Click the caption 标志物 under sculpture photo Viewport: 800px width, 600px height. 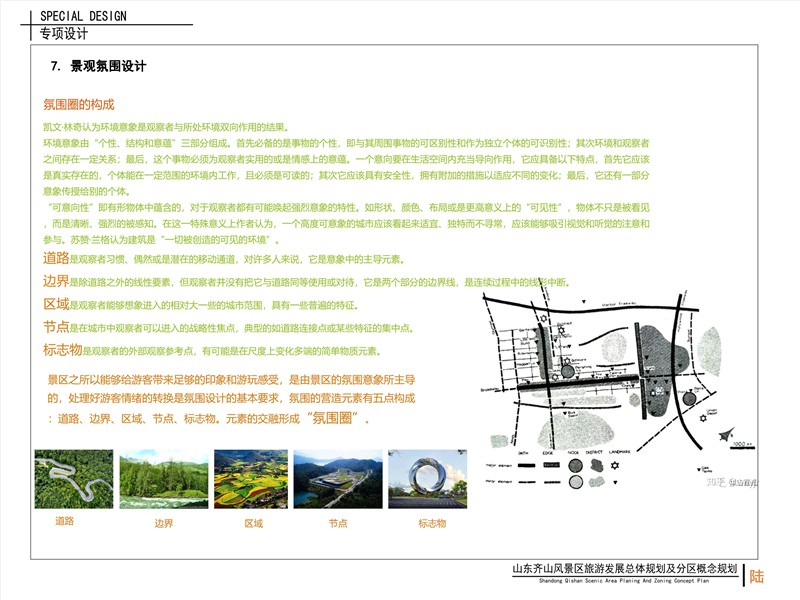[432, 523]
